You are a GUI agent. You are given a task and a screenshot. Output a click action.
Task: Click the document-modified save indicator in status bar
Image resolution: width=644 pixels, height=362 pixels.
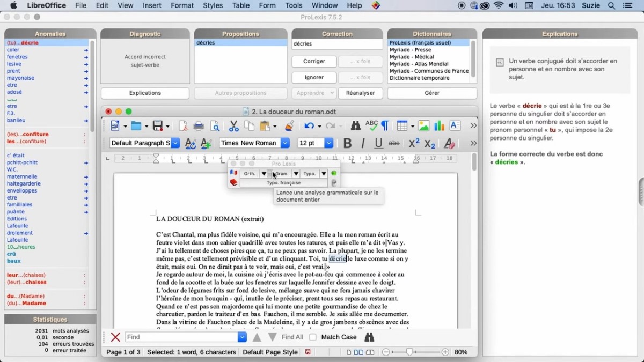pyautogui.click(x=308, y=352)
